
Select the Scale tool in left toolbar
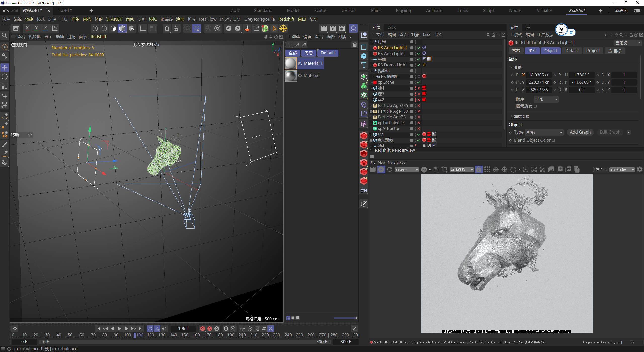tap(5, 86)
